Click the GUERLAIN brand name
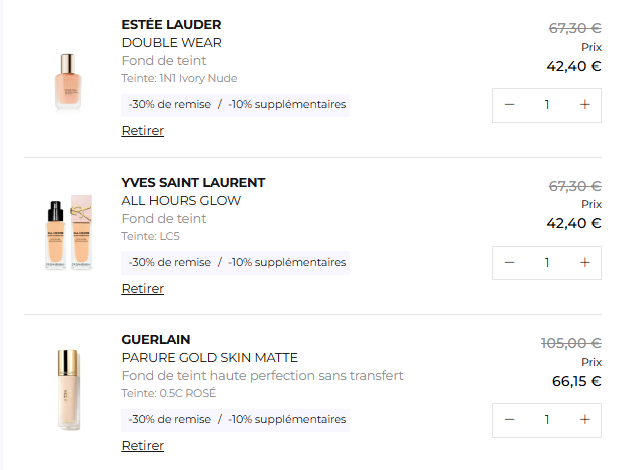The height and width of the screenshot is (470, 618). [155, 340]
